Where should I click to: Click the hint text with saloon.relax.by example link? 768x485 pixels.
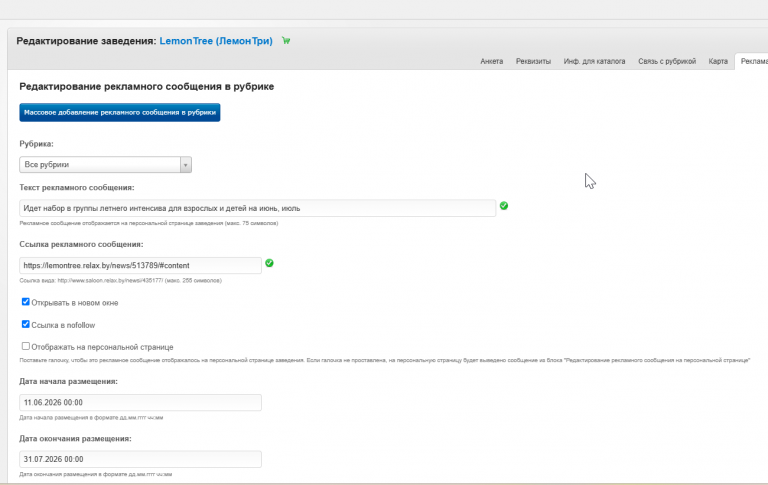click(x=120, y=281)
